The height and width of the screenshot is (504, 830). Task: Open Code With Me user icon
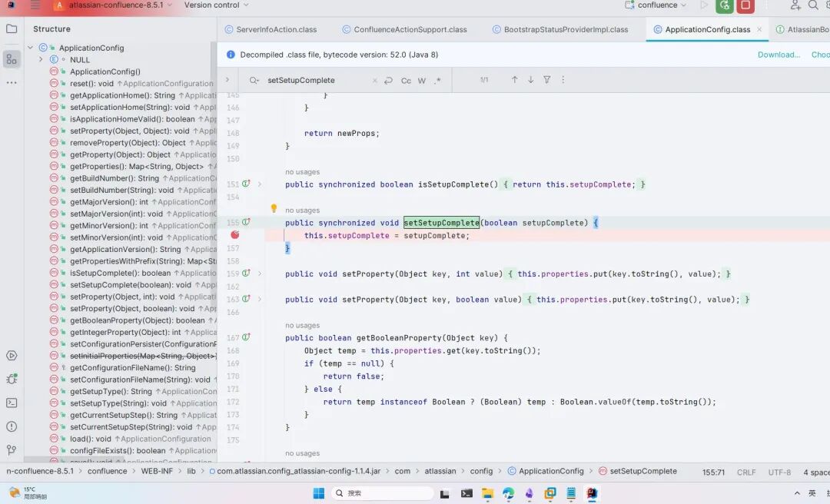click(x=795, y=5)
